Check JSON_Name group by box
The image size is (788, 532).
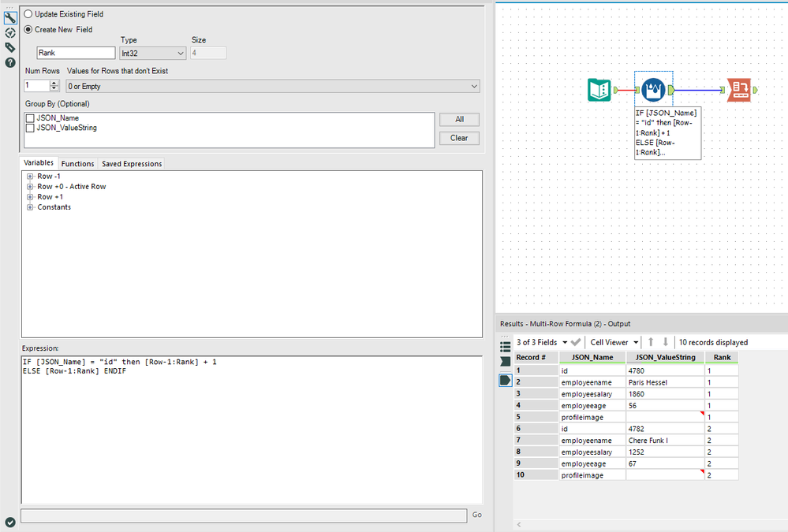coord(30,118)
